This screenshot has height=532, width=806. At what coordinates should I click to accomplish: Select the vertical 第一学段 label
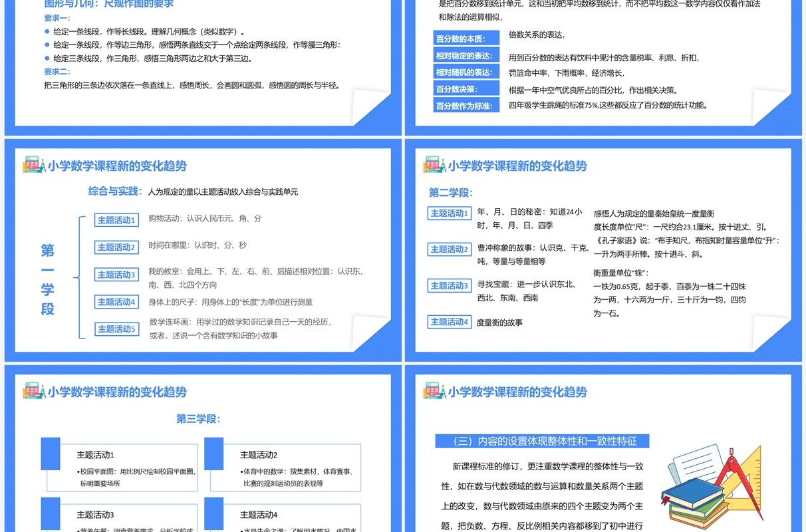[47, 279]
